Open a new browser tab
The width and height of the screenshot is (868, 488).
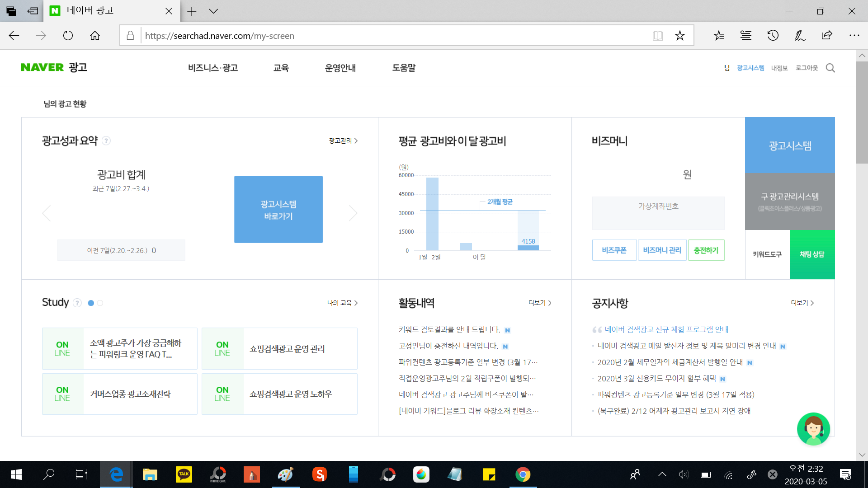click(192, 11)
